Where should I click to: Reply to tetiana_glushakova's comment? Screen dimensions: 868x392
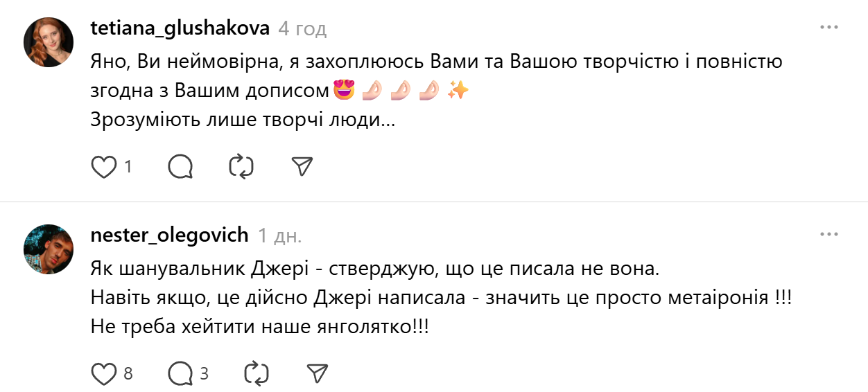180,167
